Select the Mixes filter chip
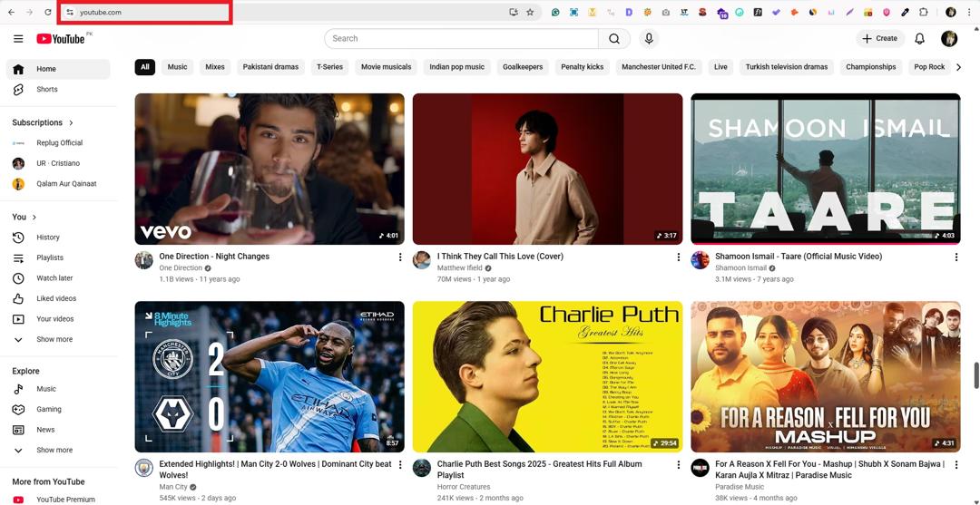 pyautogui.click(x=215, y=67)
